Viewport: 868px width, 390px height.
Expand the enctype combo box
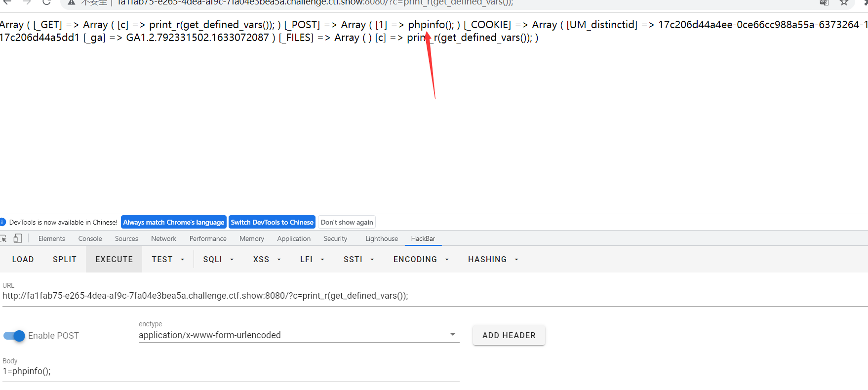299,335
